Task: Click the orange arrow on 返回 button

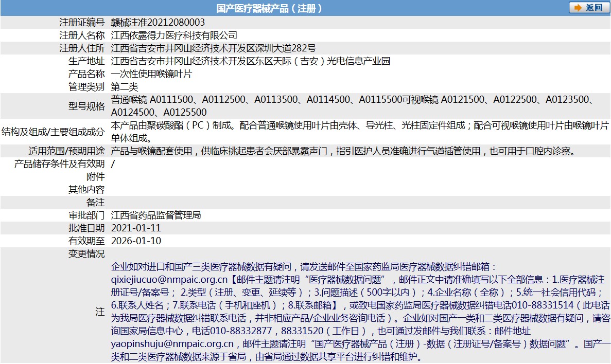Action: 578,8
